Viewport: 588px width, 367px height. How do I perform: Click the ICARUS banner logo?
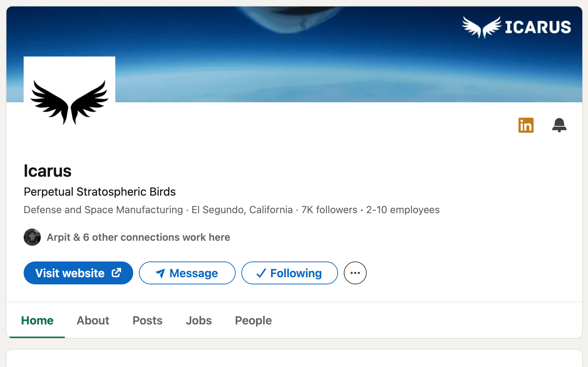pos(516,27)
